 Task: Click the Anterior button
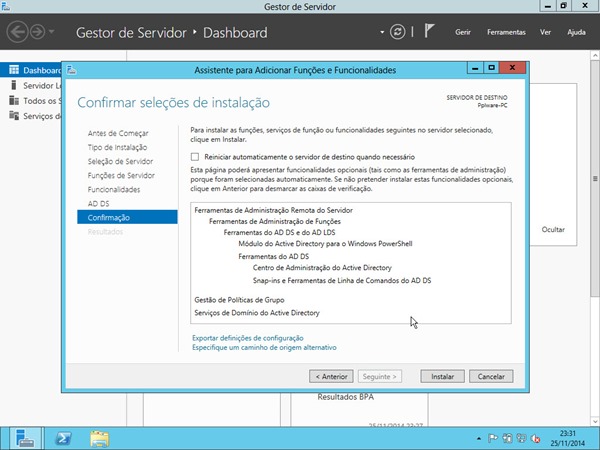click(x=331, y=376)
